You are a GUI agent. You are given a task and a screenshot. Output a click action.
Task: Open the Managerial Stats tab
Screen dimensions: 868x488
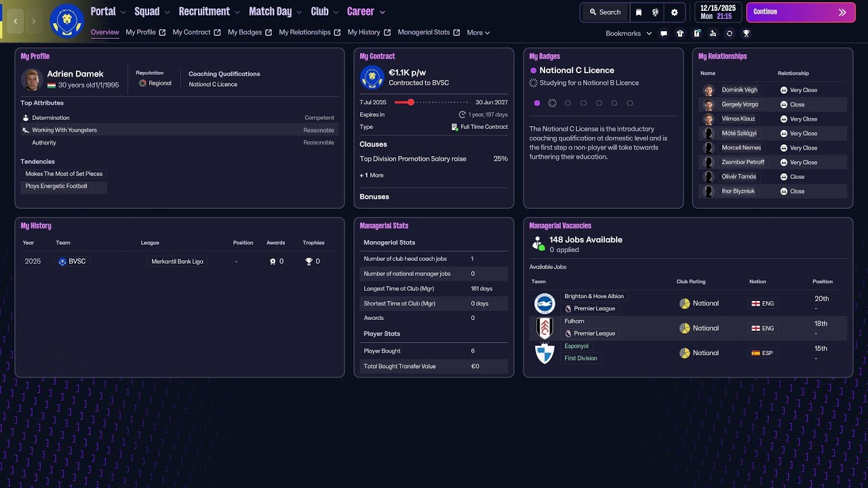[x=429, y=33]
